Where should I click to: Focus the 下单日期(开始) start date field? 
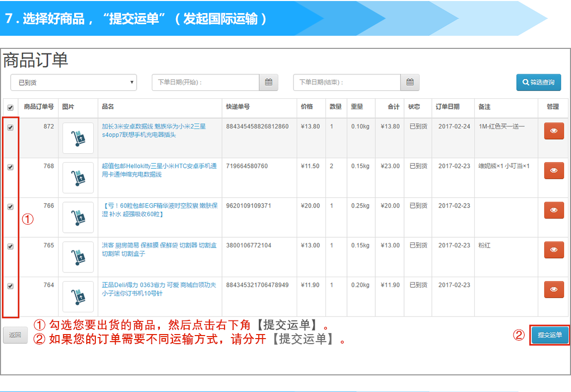point(205,82)
